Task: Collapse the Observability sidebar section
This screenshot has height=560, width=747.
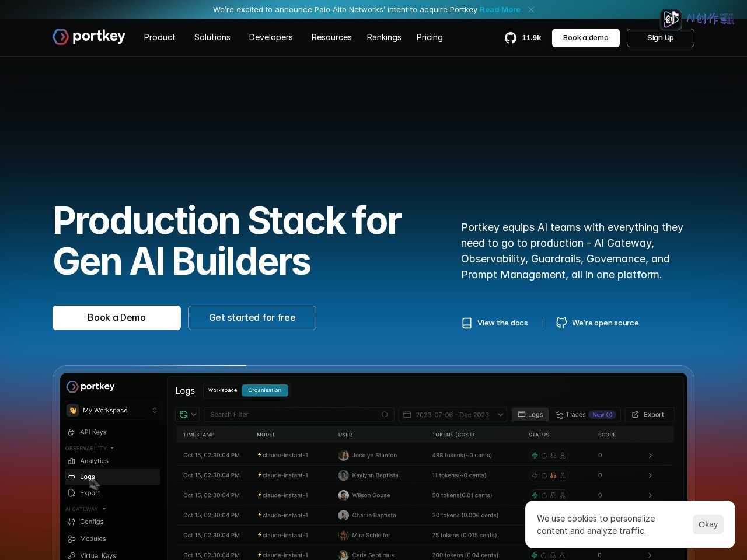Action: coord(89,448)
